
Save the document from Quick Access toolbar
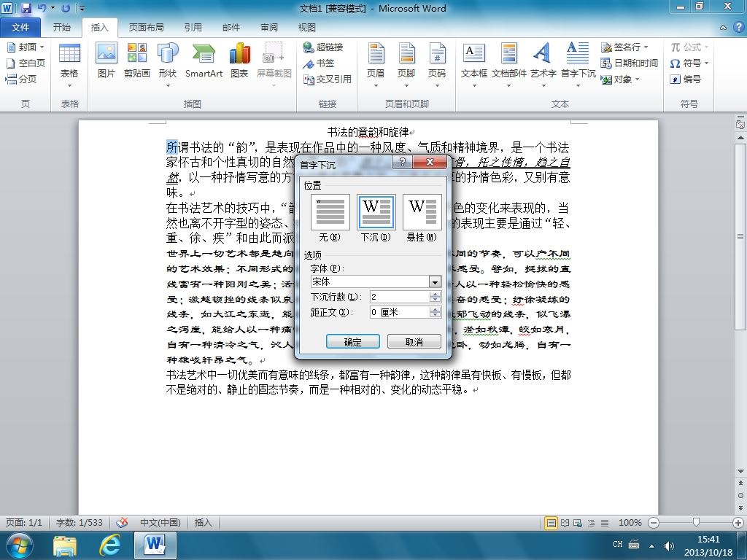coord(26,8)
